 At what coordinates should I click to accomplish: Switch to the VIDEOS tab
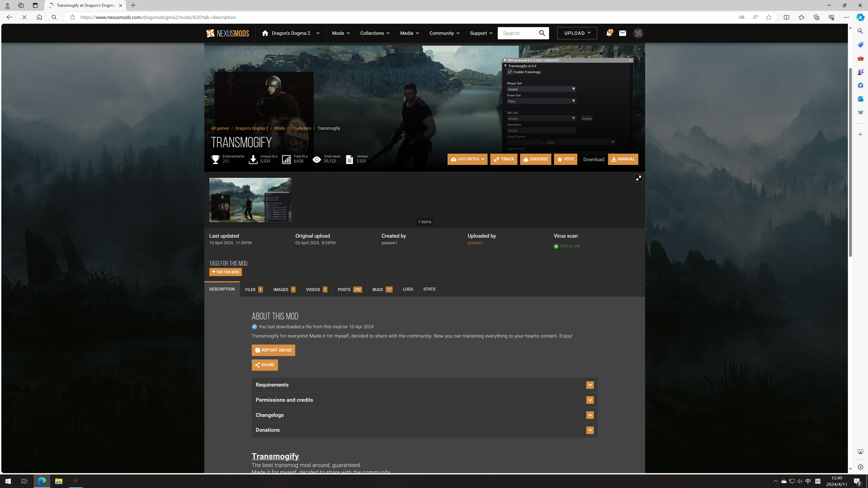point(316,289)
